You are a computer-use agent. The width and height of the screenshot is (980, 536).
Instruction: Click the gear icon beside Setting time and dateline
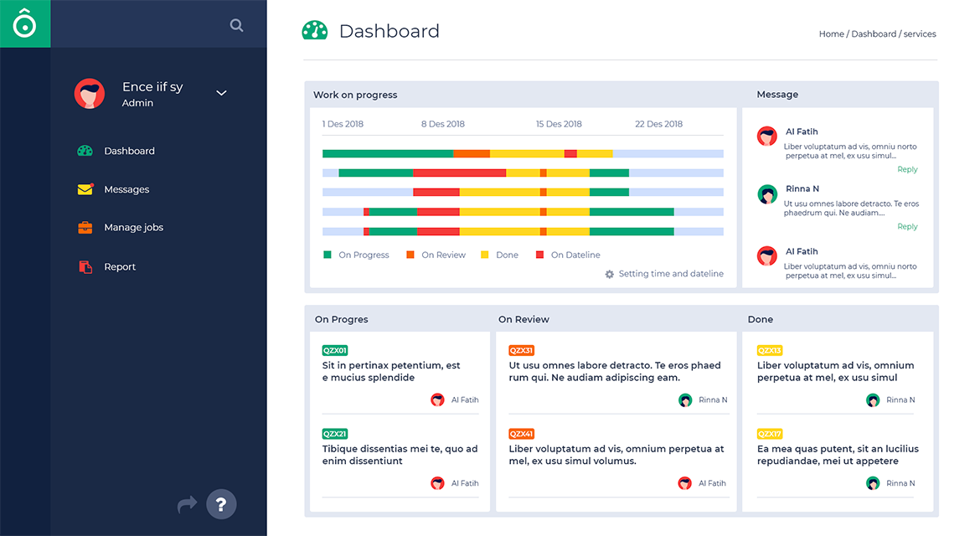point(610,274)
